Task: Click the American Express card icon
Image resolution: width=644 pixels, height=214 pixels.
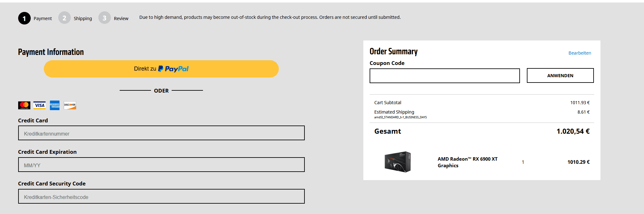Action: 55,105
